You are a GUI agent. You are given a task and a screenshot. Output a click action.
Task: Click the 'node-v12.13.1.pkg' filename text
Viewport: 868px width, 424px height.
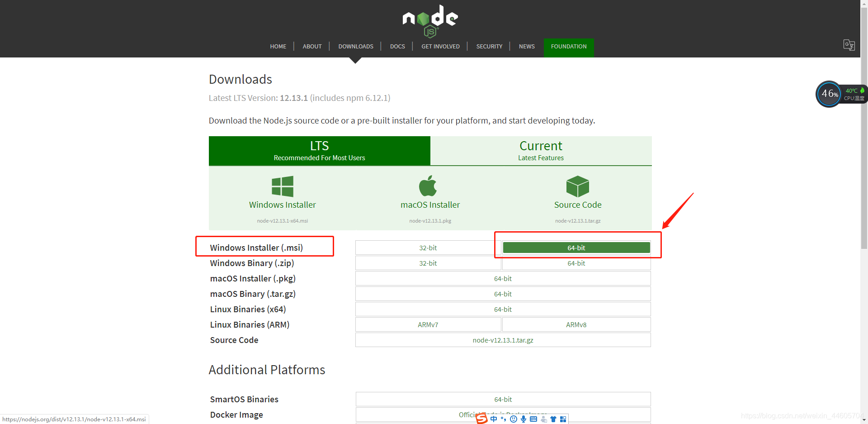[x=430, y=221]
